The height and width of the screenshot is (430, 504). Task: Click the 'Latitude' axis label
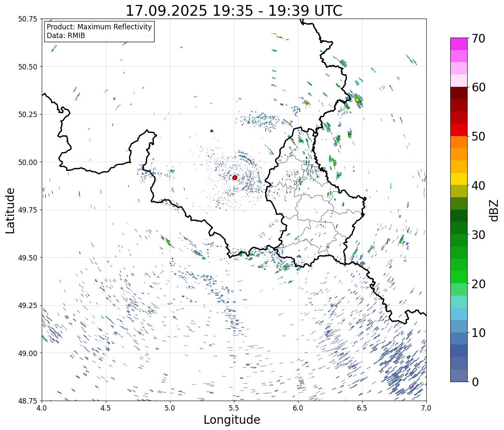[10, 210]
